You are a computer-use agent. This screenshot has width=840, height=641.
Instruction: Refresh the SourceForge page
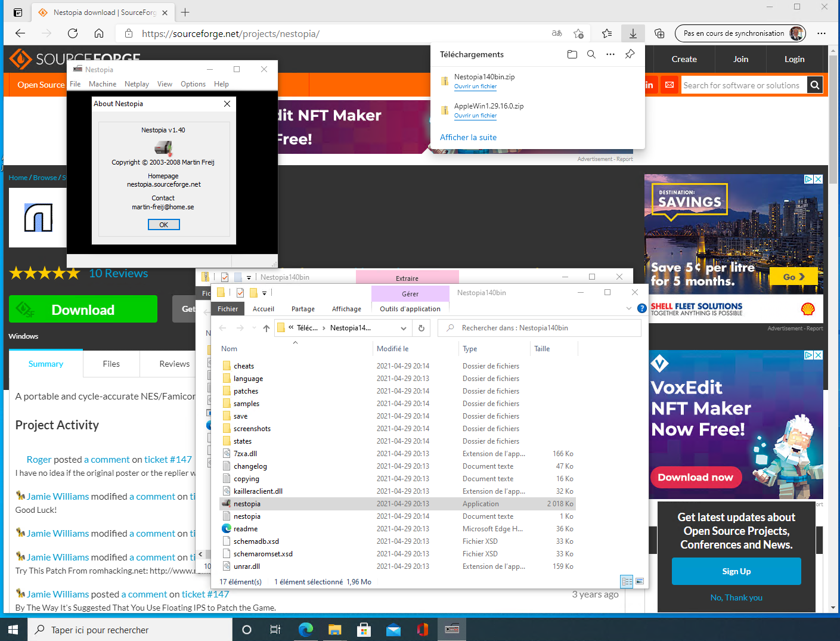click(73, 33)
